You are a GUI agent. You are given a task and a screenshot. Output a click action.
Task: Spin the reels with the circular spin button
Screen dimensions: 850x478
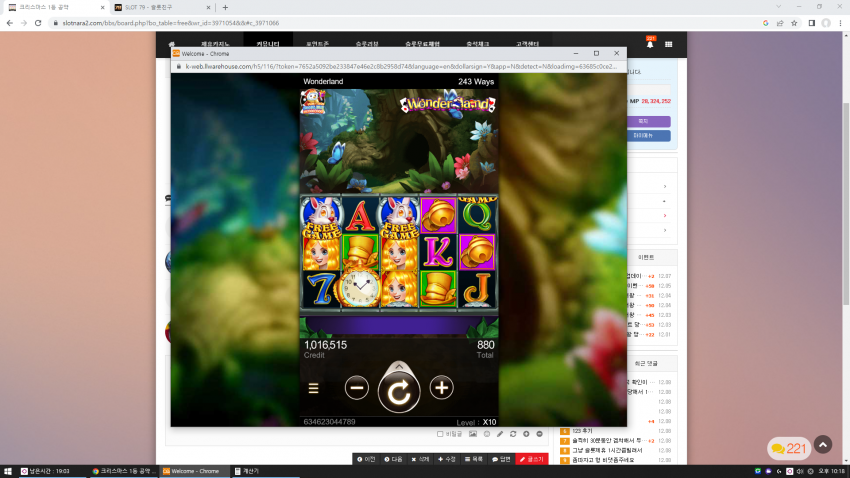coord(399,392)
